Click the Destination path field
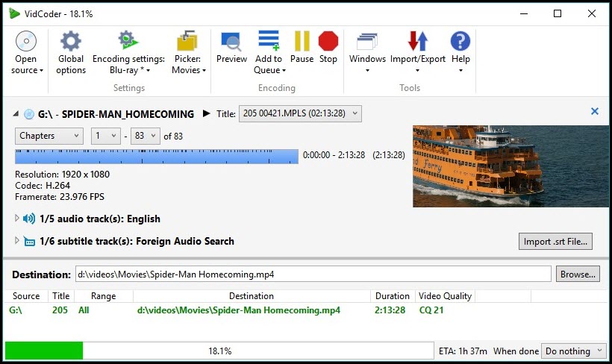 click(313, 274)
